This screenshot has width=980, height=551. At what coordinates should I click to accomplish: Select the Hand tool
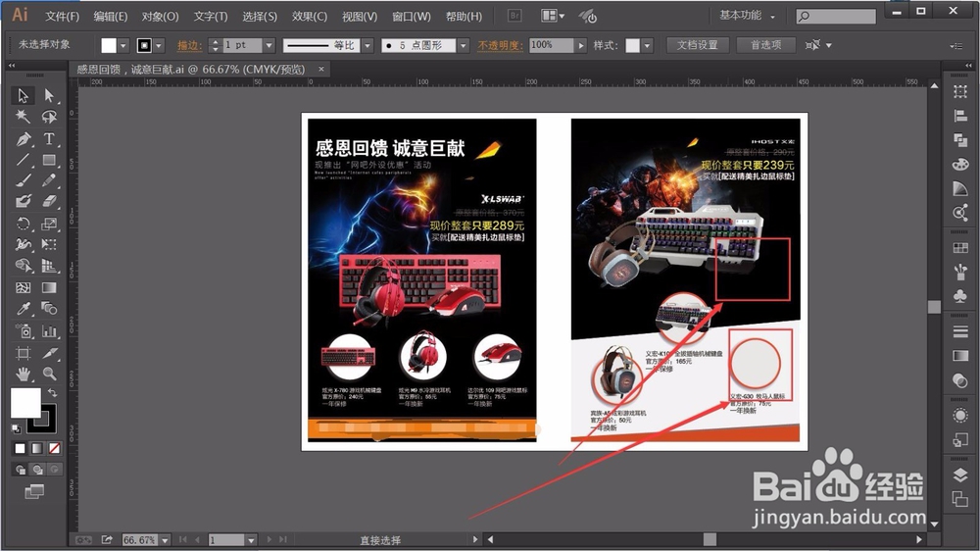(x=24, y=374)
